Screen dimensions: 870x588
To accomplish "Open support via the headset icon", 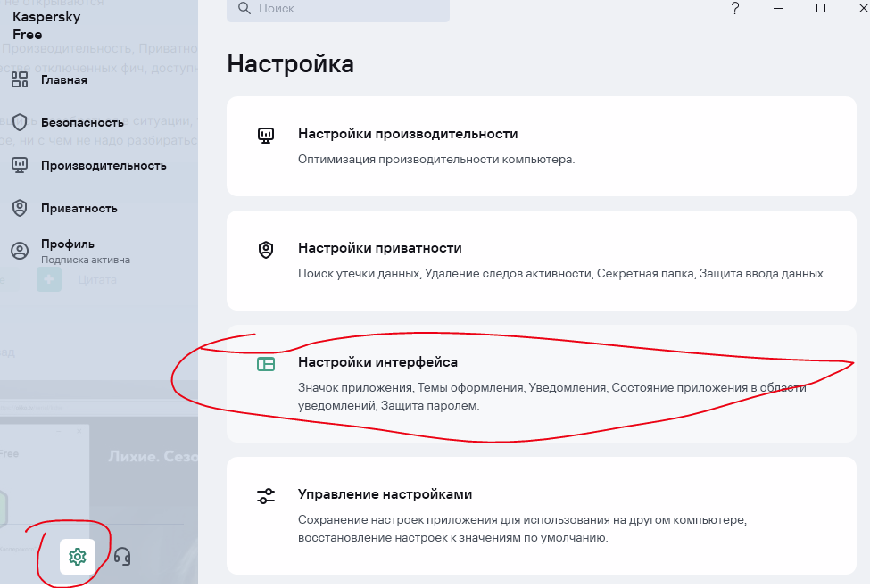I will [122, 557].
